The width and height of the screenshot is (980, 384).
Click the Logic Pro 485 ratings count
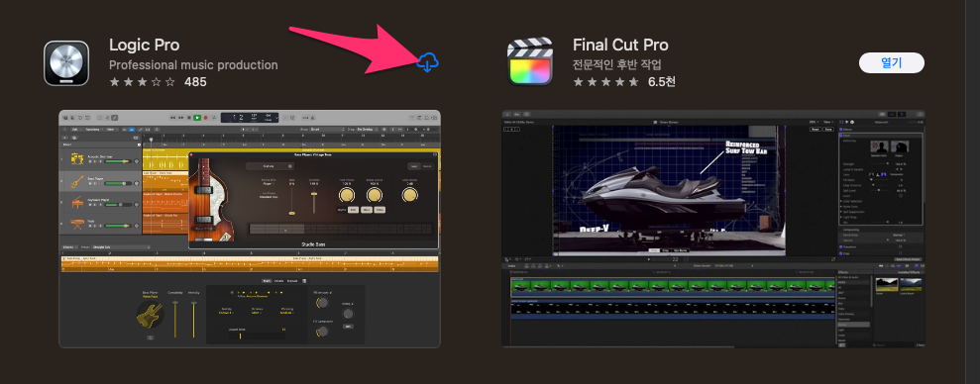point(195,82)
